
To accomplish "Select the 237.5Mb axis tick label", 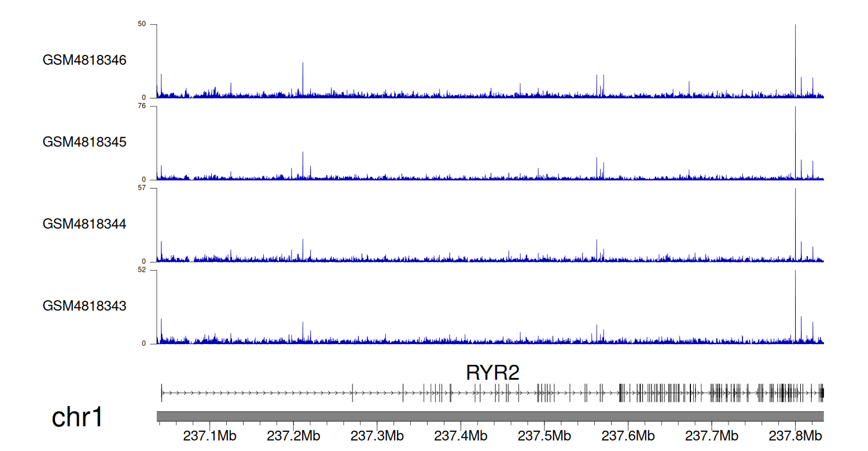I will coord(544,435).
